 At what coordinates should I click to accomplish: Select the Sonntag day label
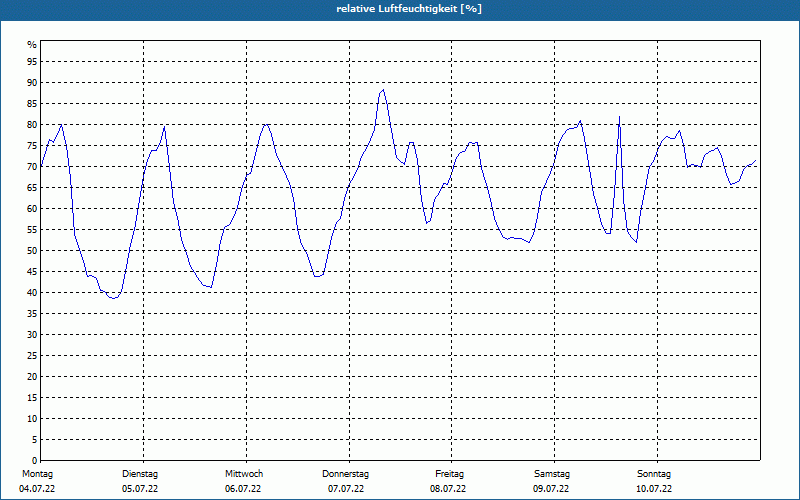654,474
